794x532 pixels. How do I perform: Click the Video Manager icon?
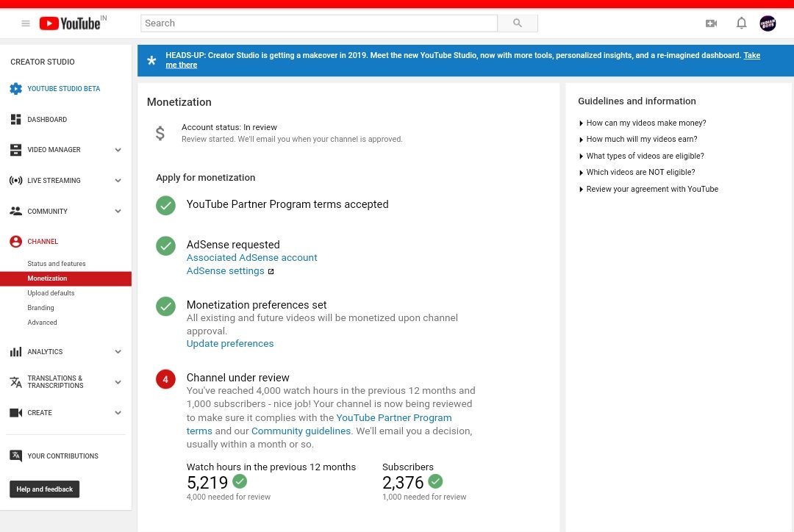(x=15, y=150)
